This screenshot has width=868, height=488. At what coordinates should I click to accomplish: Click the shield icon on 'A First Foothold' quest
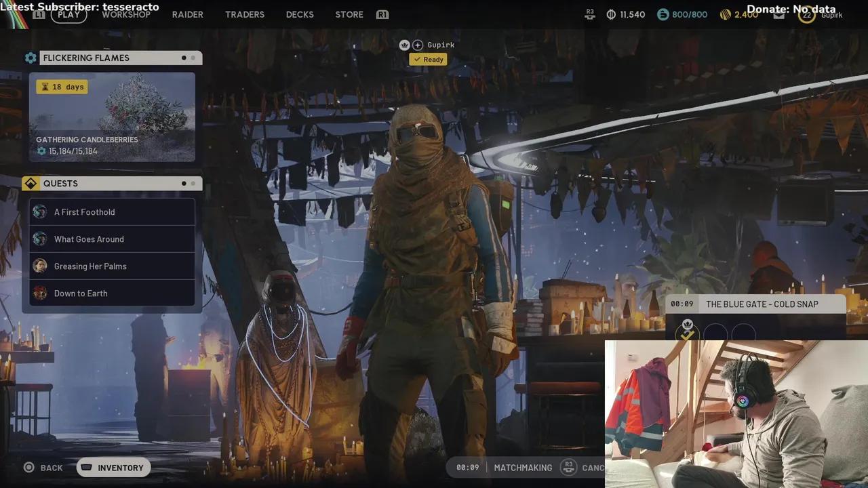pyautogui.click(x=39, y=211)
